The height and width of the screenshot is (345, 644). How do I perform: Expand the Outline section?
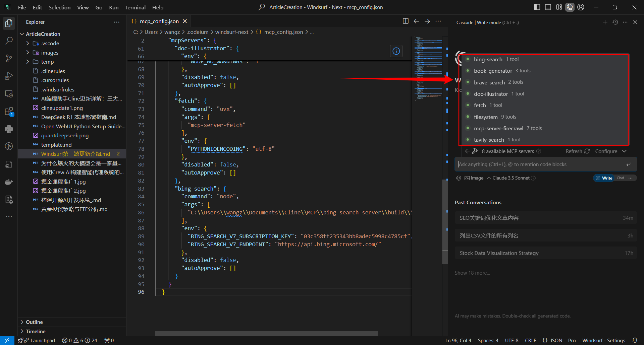(x=72, y=322)
